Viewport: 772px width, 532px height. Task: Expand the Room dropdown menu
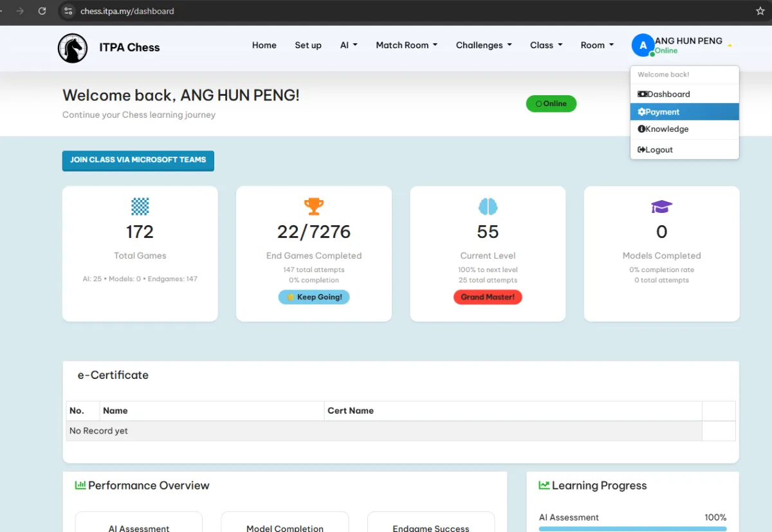pos(597,45)
